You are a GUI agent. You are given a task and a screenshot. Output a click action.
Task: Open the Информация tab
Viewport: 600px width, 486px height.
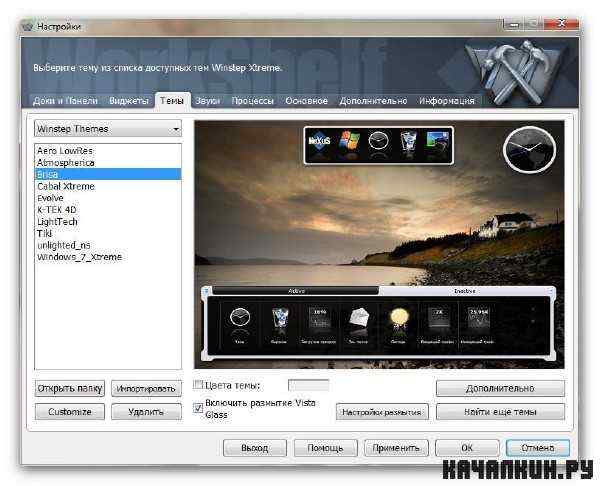(x=447, y=101)
